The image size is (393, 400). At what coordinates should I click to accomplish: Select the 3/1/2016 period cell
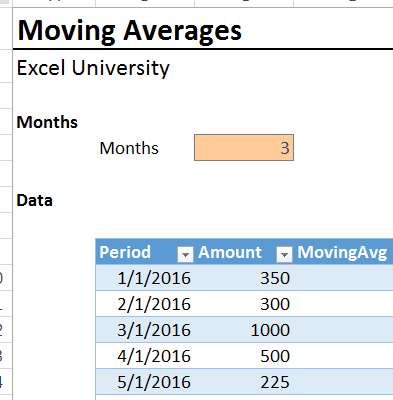click(145, 330)
